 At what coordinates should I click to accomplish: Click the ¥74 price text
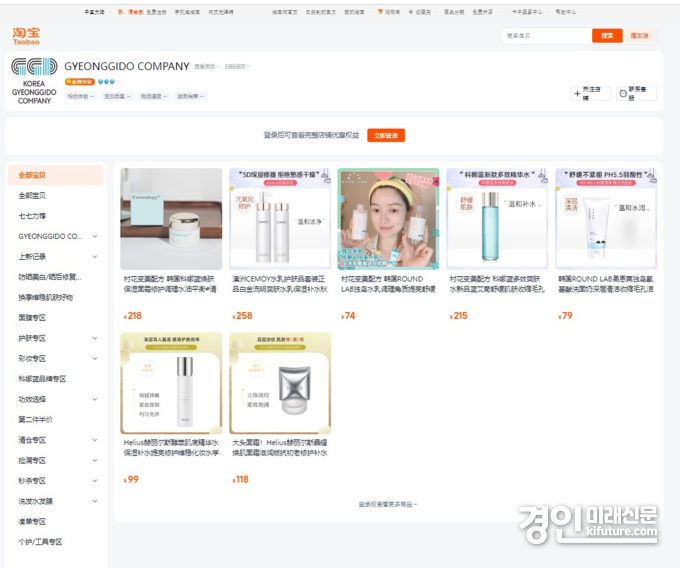348,316
